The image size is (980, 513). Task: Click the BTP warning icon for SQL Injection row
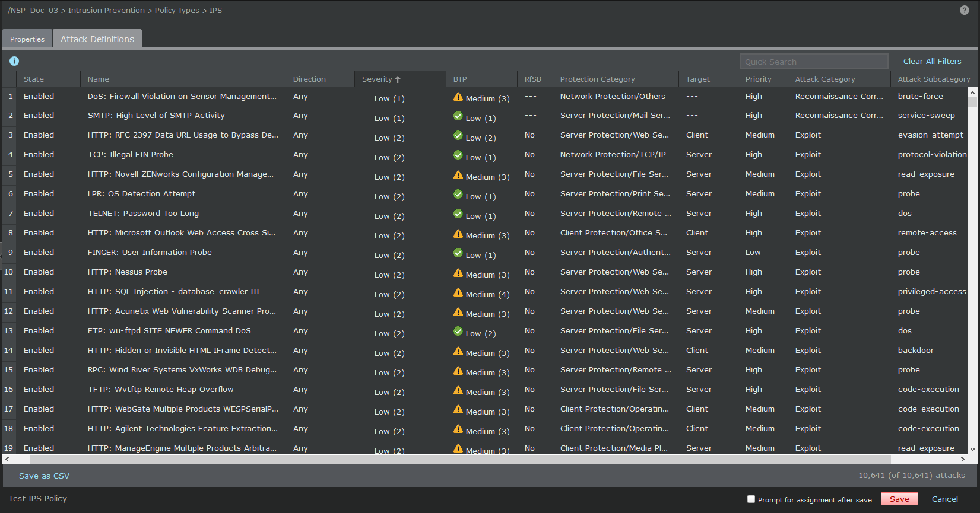(x=458, y=292)
